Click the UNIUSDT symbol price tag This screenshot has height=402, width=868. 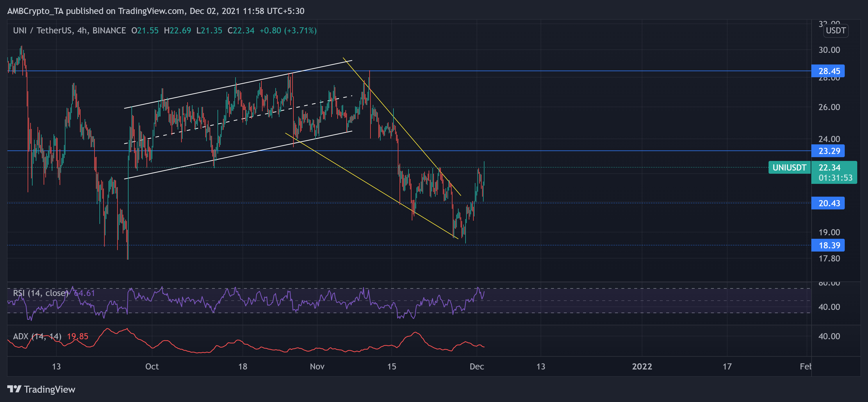coord(789,167)
